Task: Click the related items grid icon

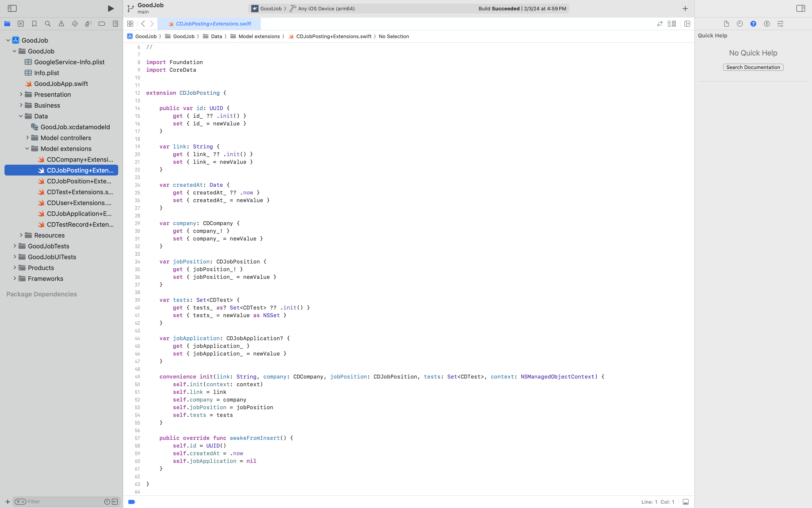Action: tap(130, 23)
